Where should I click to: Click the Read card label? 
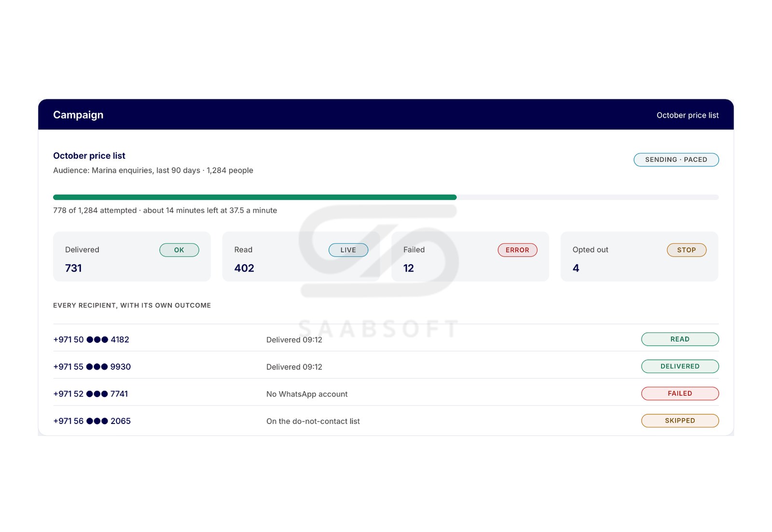(243, 249)
